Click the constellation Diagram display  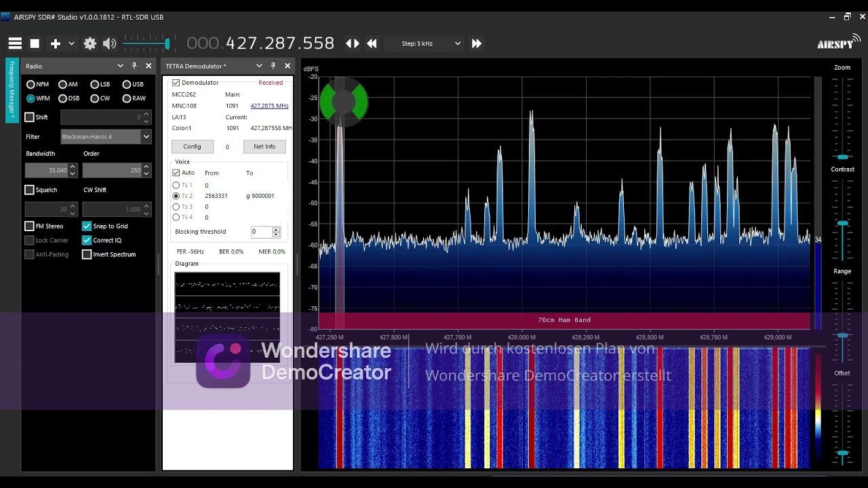pos(227,317)
